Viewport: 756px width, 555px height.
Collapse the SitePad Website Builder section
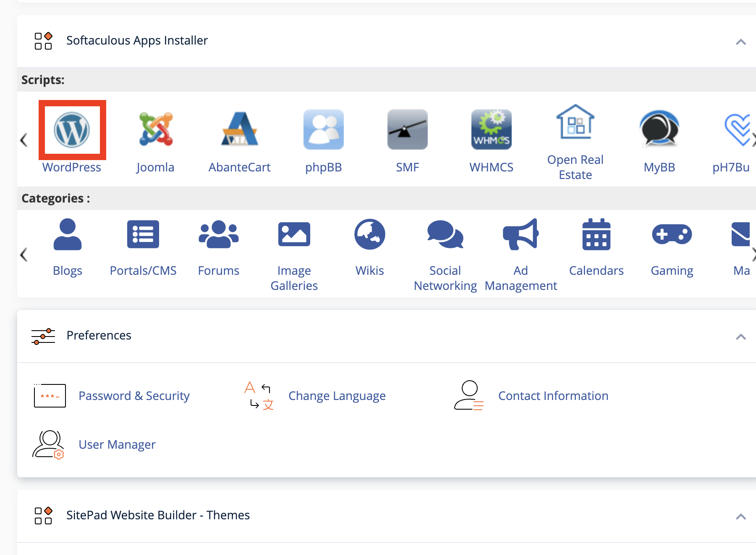click(741, 517)
